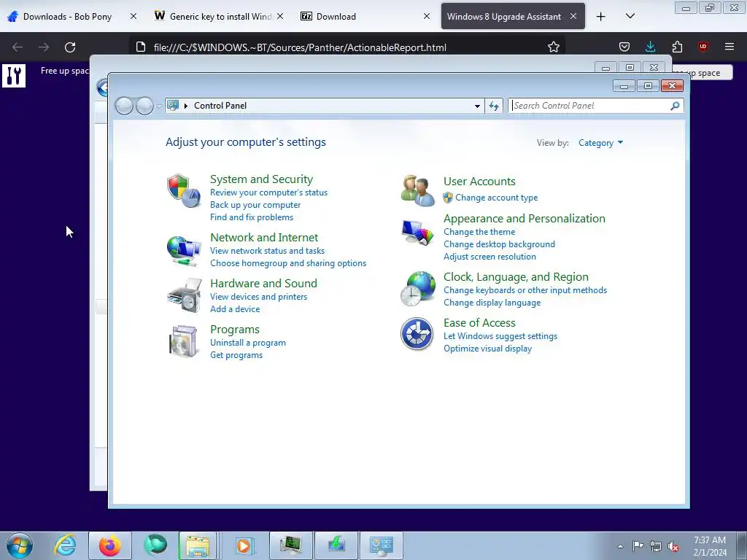The image size is (747, 560).
Task: Bookmark this page with the star icon
Action: [553, 47]
